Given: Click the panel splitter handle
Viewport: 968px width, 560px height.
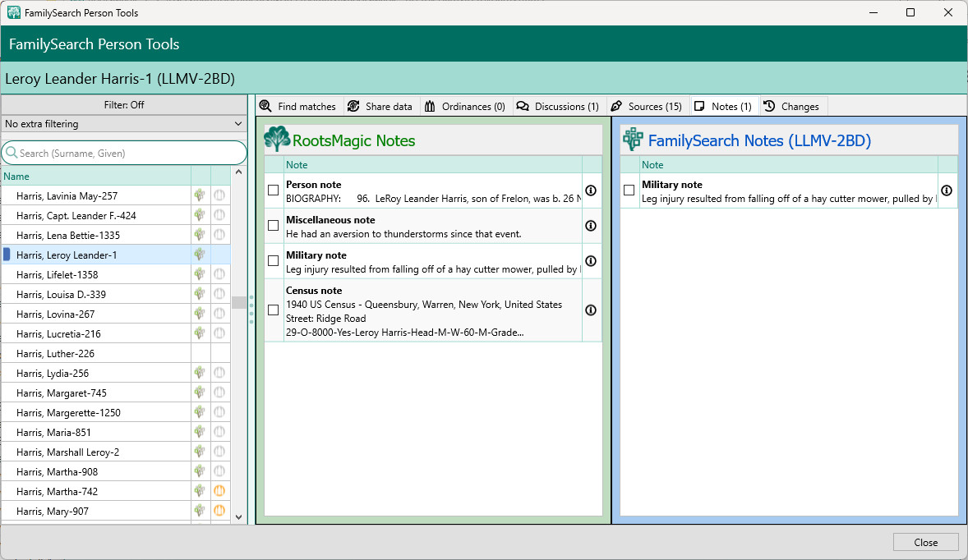Looking at the screenshot, I should pos(251,310).
